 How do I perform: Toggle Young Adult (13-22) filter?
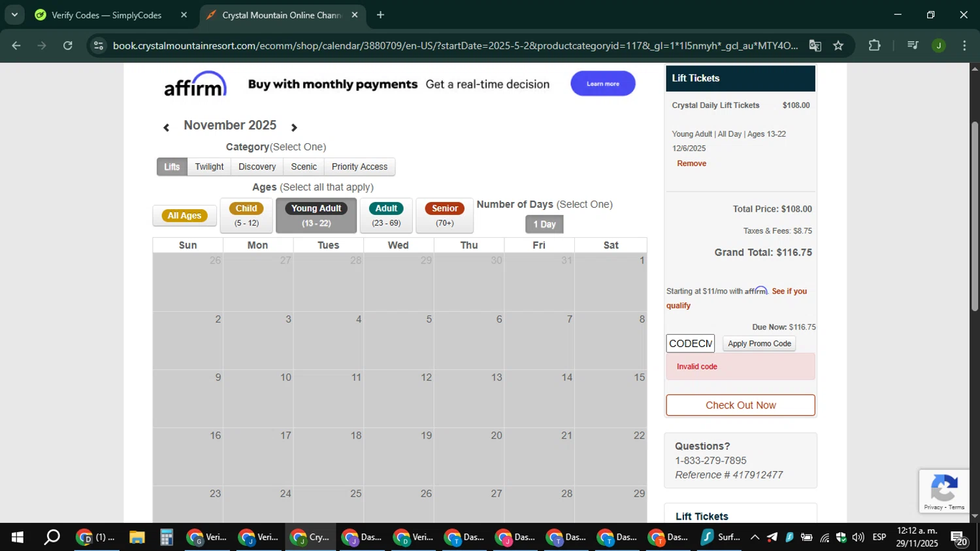316,216
